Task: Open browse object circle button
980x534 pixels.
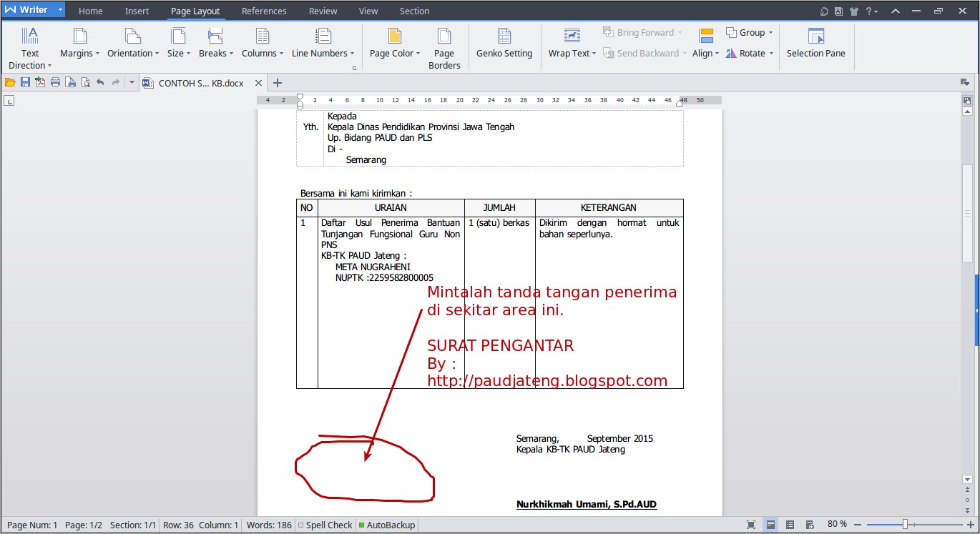Action: tap(967, 499)
